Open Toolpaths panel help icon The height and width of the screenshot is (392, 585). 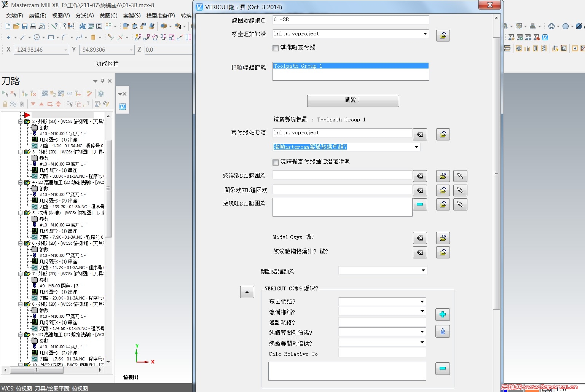click(x=101, y=94)
